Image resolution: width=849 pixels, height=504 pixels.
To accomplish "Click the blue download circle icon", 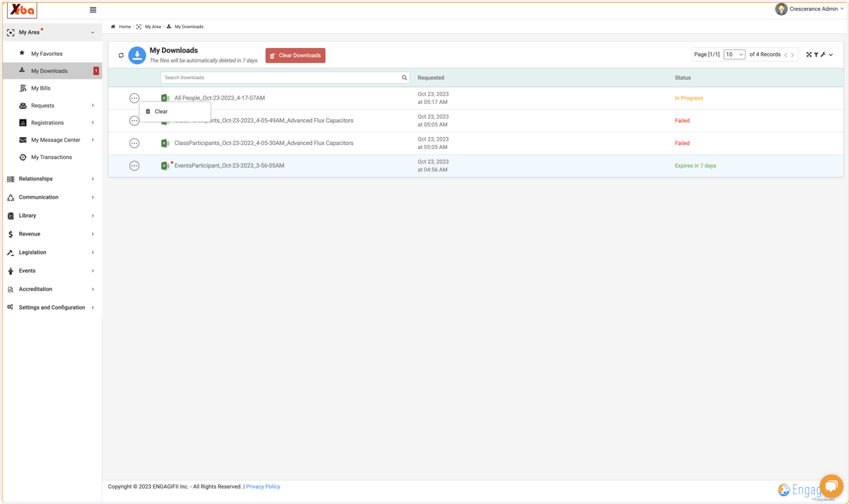I will (x=137, y=55).
